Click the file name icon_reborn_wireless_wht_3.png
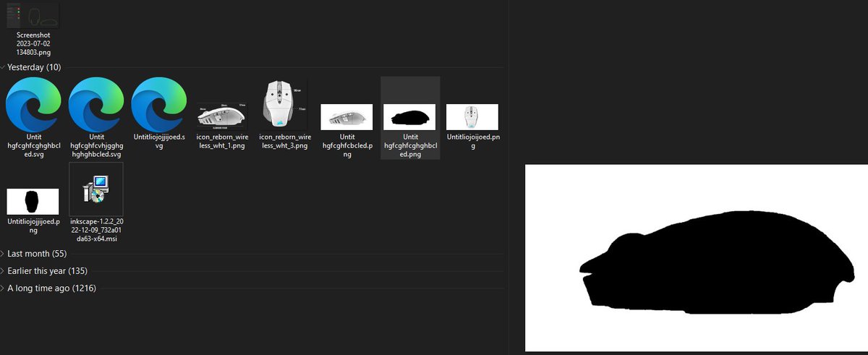Image resolution: width=868 pixels, height=355 pixels. (285, 141)
